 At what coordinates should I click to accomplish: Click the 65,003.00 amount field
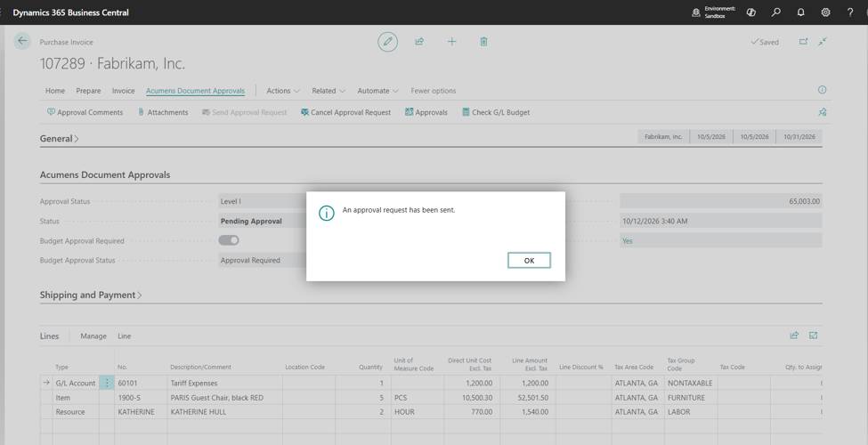click(721, 201)
